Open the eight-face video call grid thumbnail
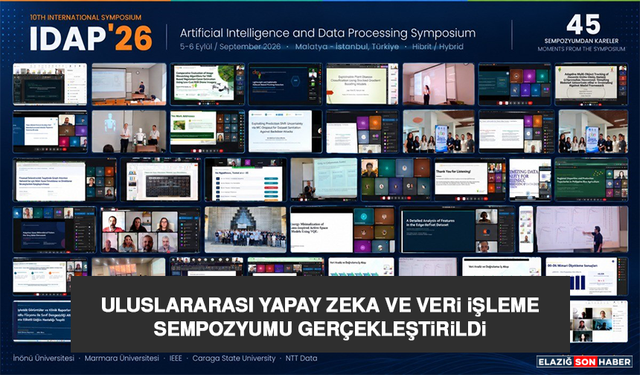The height and width of the screenshot is (375, 640). 151,230
